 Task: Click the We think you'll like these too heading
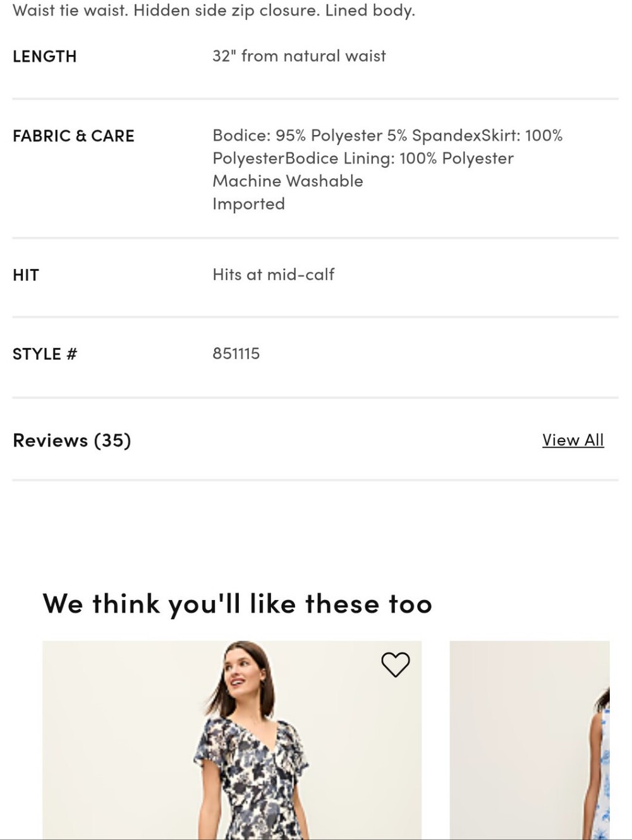click(x=238, y=604)
